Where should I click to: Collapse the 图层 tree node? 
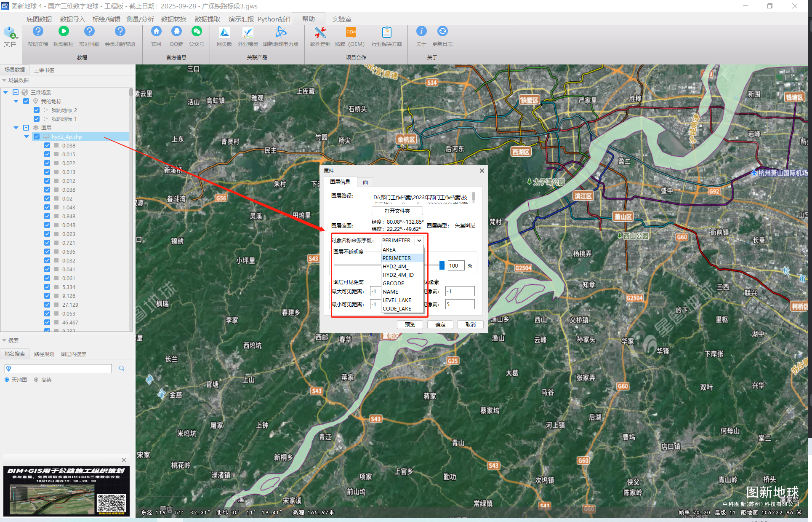pyautogui.click(x=16, y=128)
